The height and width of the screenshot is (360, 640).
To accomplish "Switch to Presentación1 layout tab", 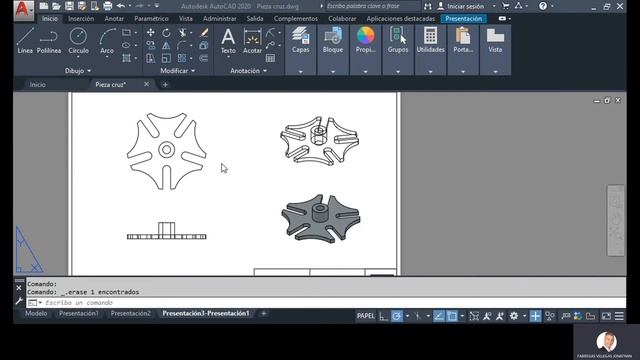I will coord(79,313).
